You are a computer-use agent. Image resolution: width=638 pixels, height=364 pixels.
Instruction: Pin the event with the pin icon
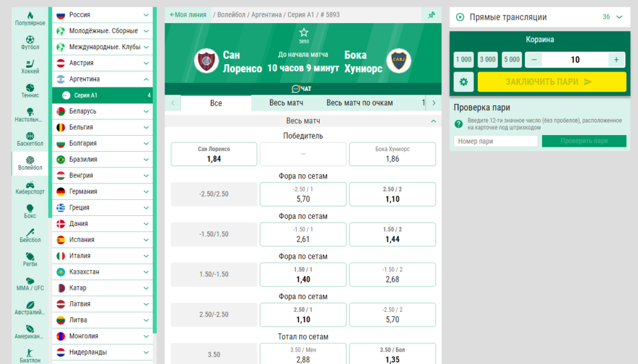432,15
